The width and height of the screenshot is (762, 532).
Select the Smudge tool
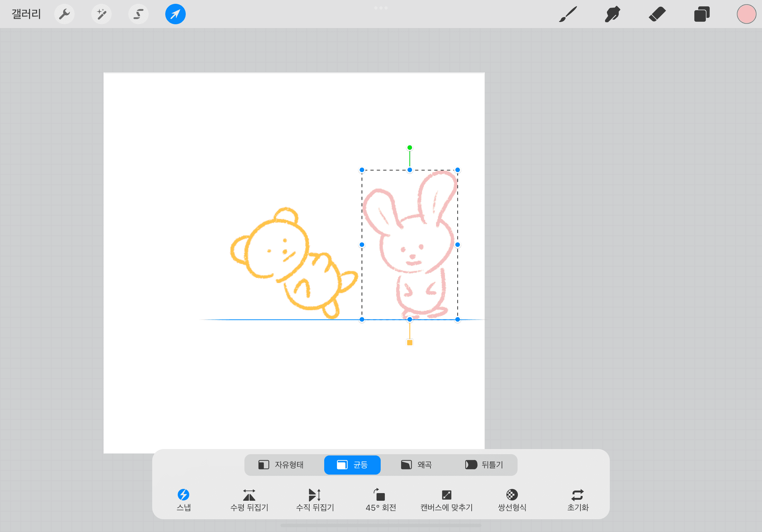(x=612, y=14)
